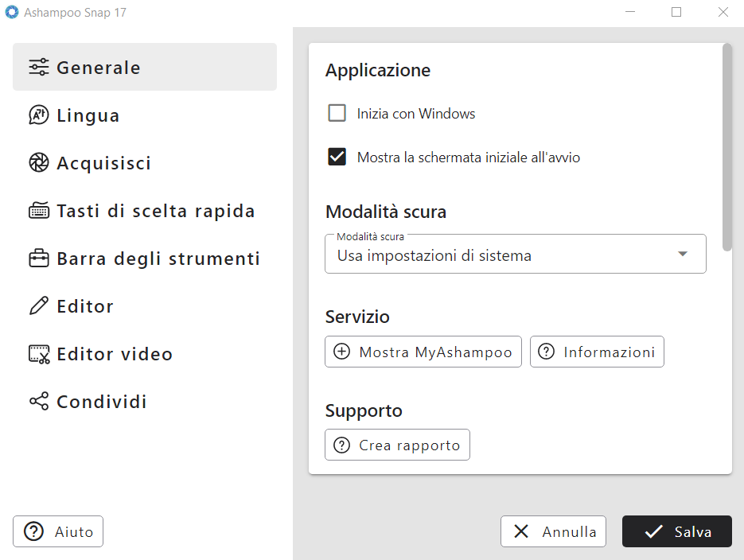The width and height of the screenshot is (744, 560).
Task: Click the Mostra MyAshampoo button
Action: click(423, 352)
